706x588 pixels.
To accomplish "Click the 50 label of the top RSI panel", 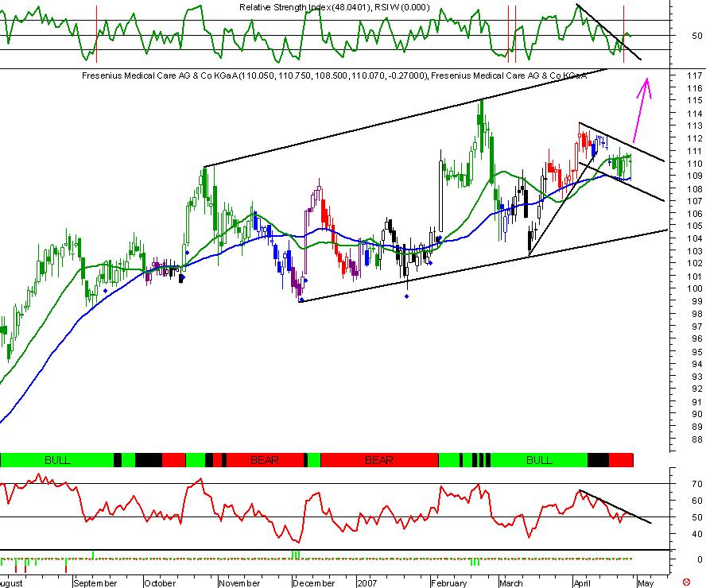I will click(697, 36).
